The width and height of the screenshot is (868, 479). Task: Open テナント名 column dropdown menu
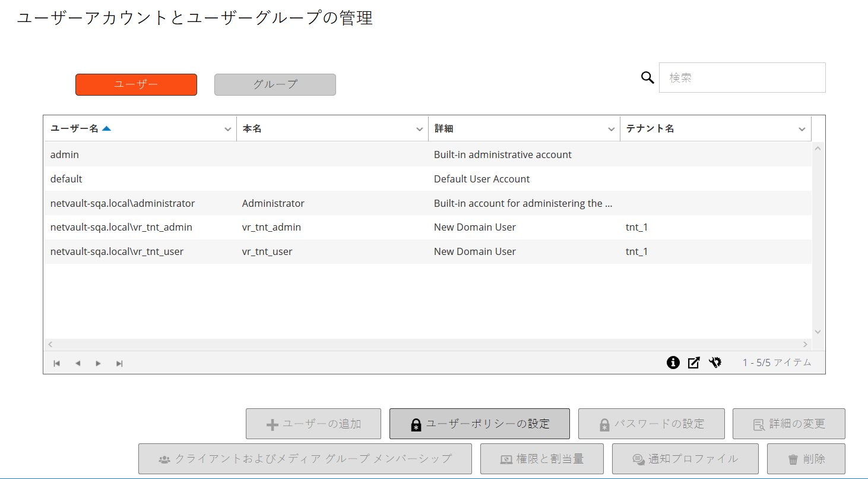(802, 129)
